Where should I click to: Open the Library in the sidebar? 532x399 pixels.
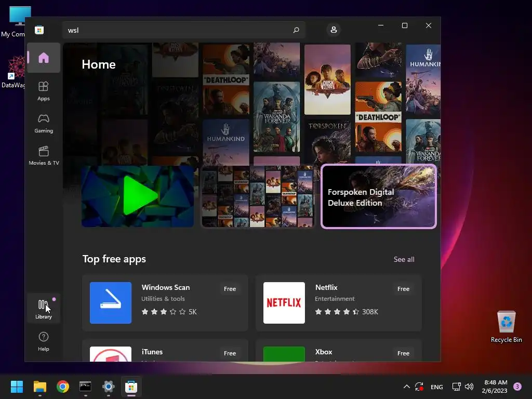point(44,309)
